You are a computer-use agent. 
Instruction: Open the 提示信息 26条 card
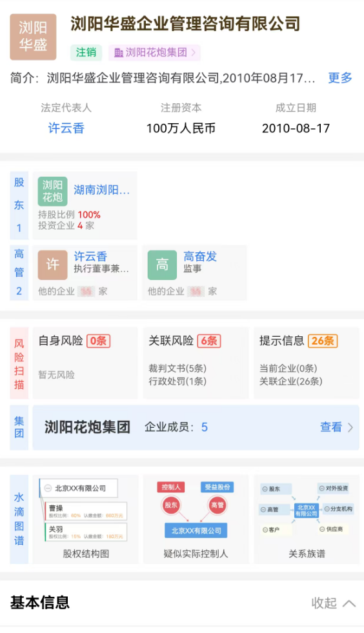pyautogui.click(x=307, y=363)
